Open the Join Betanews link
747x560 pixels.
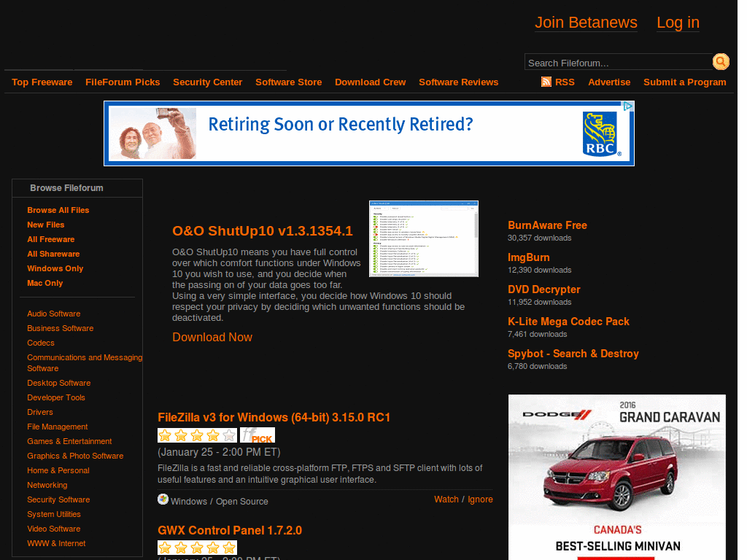(586, 23)
